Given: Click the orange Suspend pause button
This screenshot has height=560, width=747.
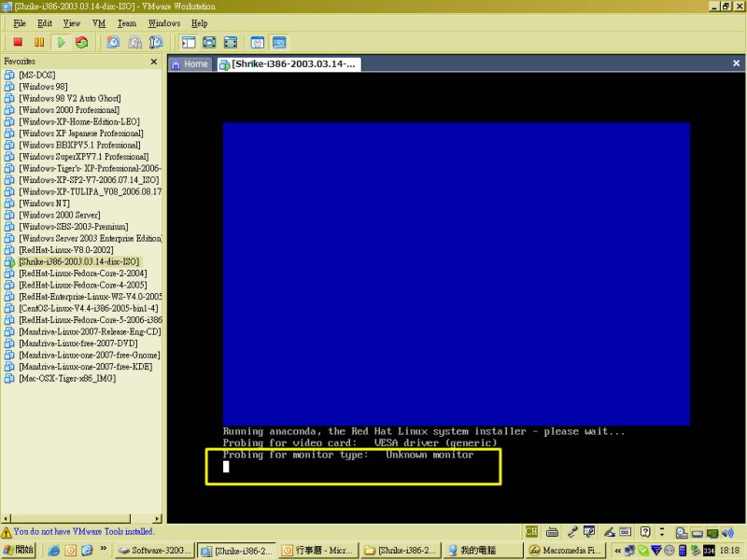Looking at the screenshot, I should [x=39, y=42].
